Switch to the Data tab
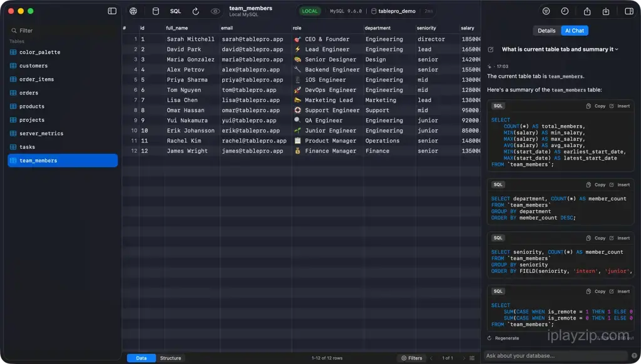Screen dimensions: 641x364 141,358
